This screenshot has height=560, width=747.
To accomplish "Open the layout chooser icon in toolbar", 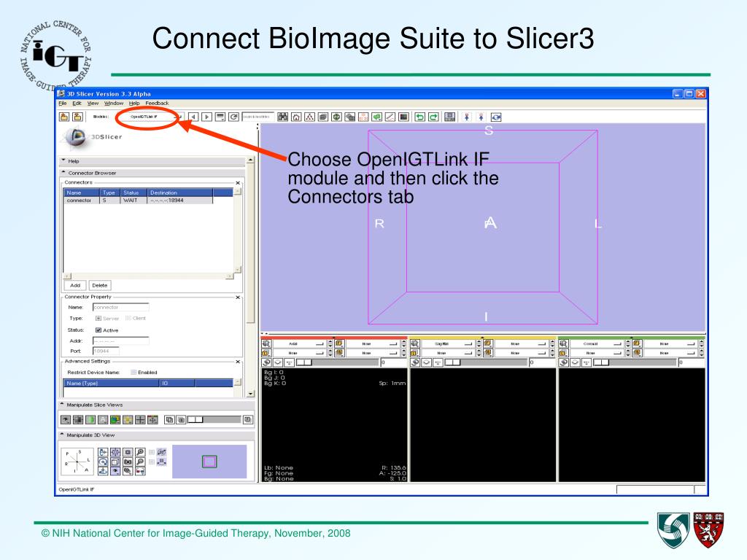I will 449,117.
